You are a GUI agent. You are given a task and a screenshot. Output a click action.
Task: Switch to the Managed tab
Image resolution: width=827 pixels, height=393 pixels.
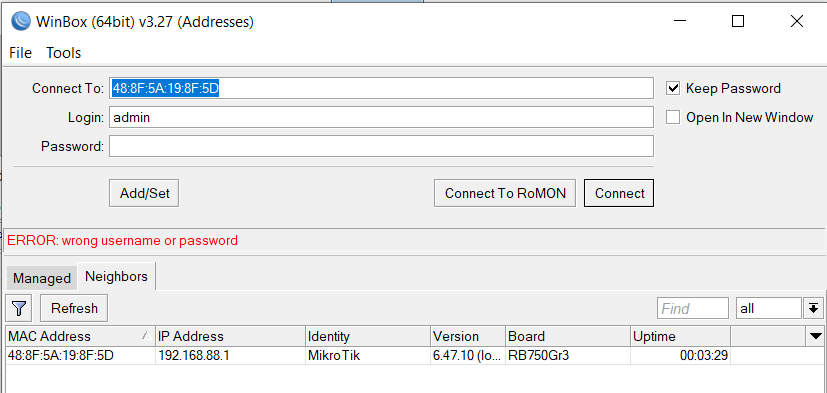point(42,278)
